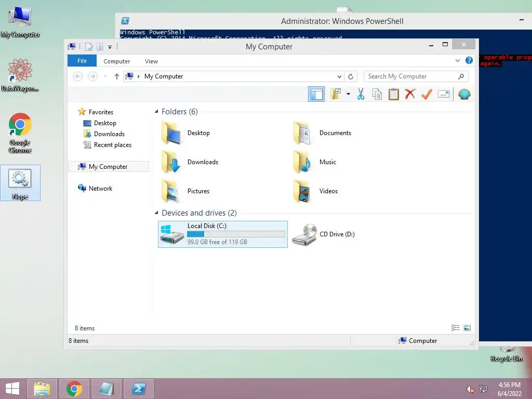Expand the ribbon with the chevron
532x399 pixels.
coord(457,60)
